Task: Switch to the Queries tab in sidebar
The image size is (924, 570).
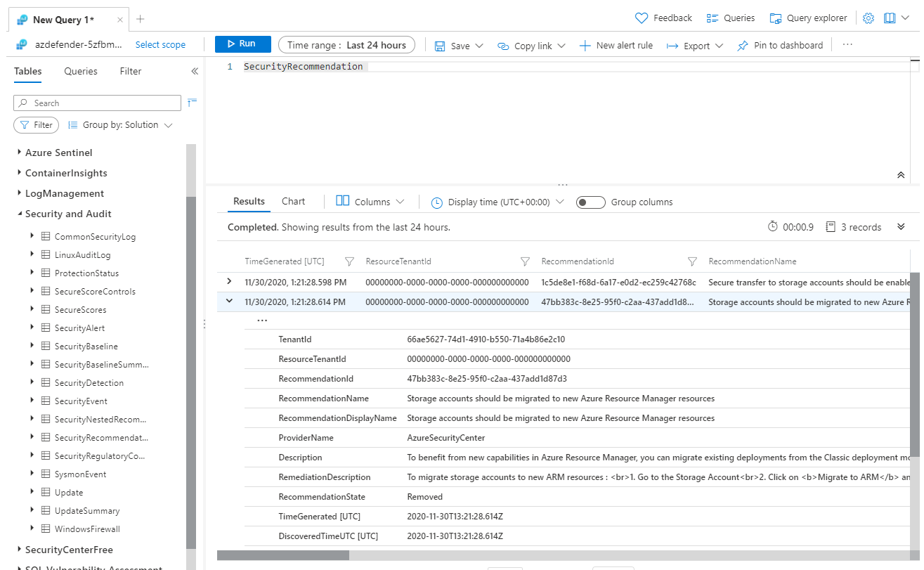Action: click(x=81, y=72)
